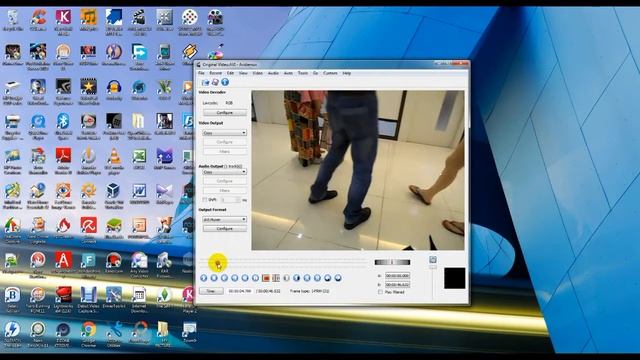
Task: Click Configure under Output Format
Action: [224, 229]
